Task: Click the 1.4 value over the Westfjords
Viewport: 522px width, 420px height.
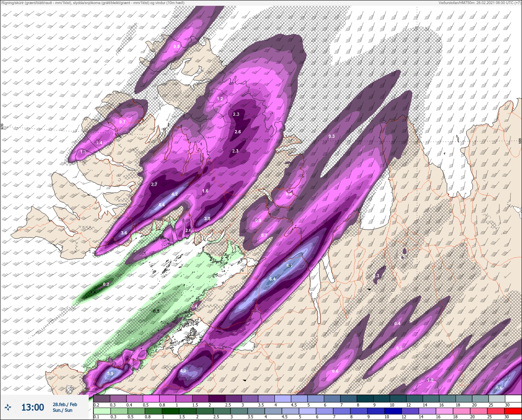Action: (100, 143)
